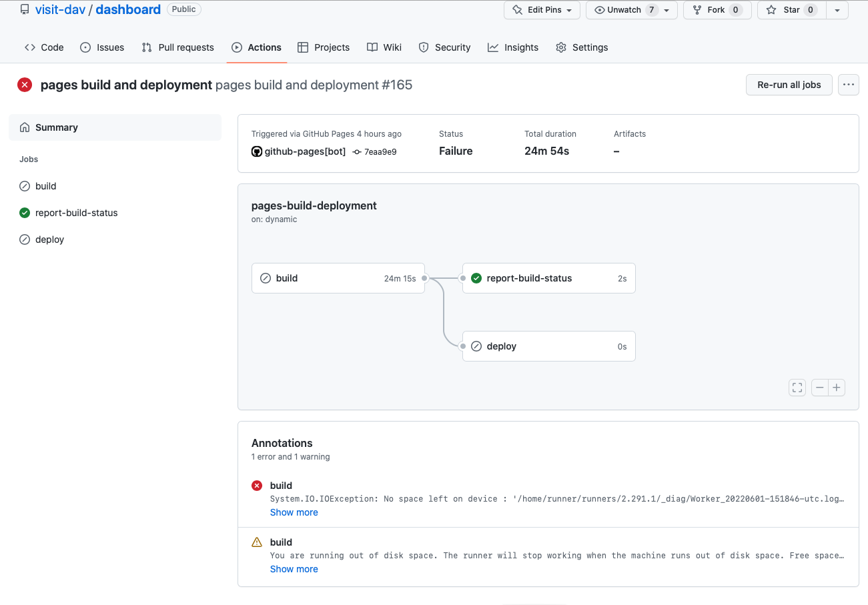Open the repository Settings tab
Viewport: 868px width, 605px height.
pos(582,47)
